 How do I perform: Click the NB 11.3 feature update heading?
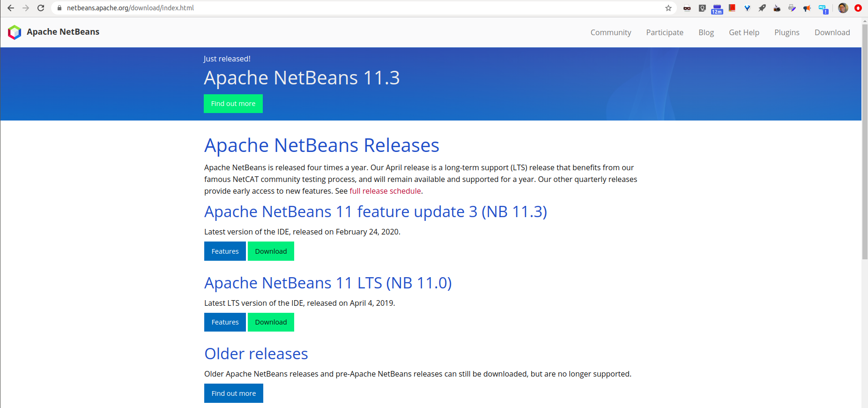[376, 212]
